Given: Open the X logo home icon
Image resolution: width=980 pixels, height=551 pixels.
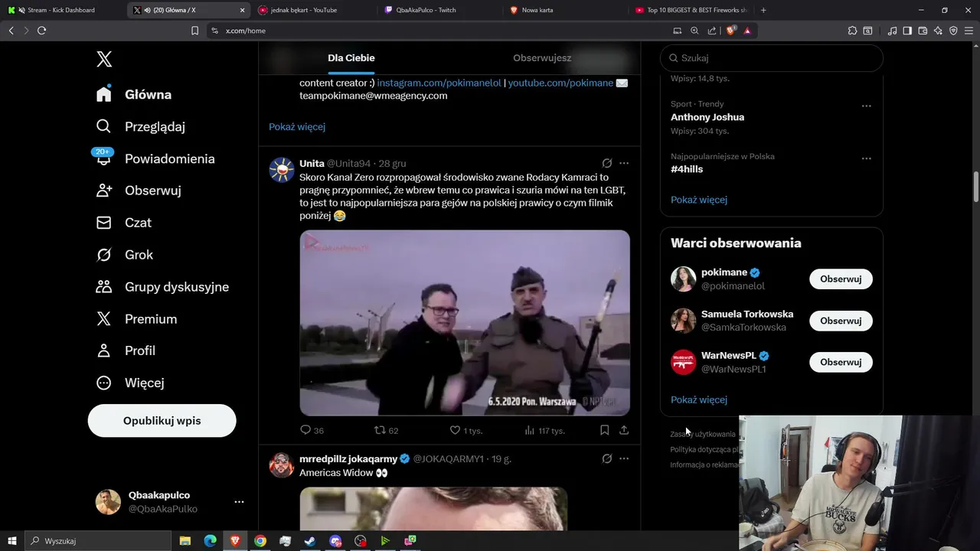Looking at the screenshot, I should click(104, 59).
